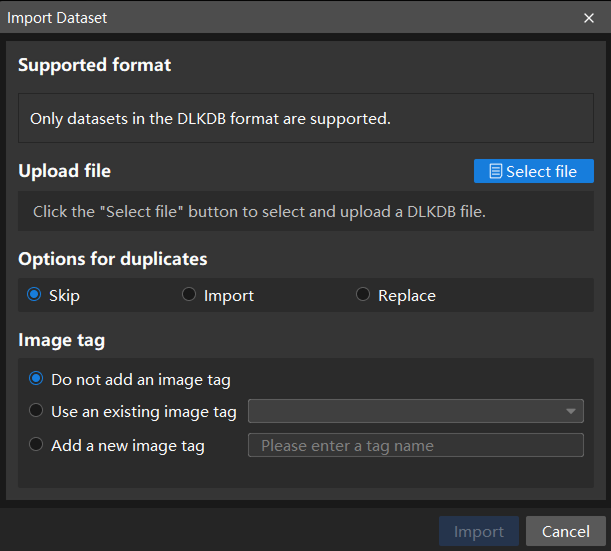This screenshot has height=551, width=611.
Task: Click the Options for duplicates heading
Action: 113,258
